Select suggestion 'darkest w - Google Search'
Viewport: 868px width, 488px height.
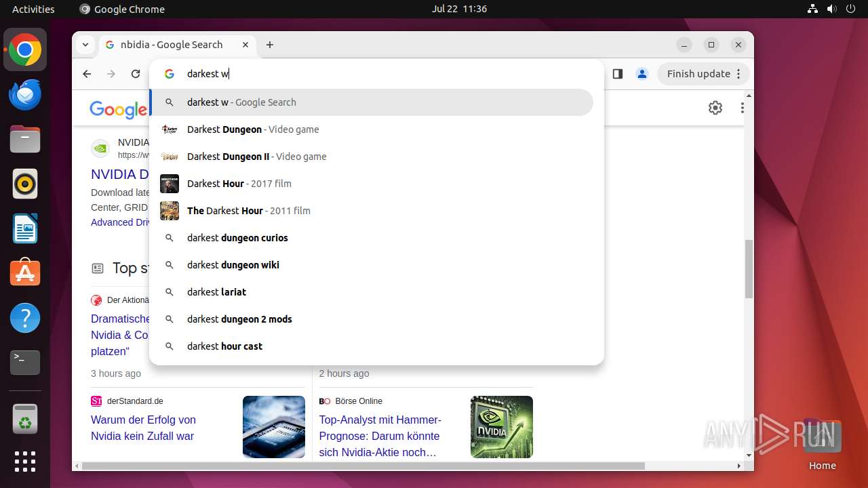click(x=372, y=102)
